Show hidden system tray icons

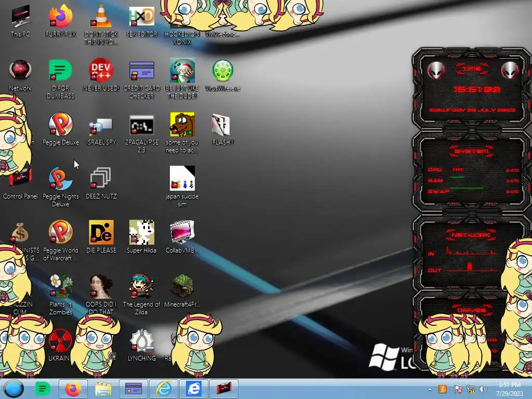click(430, 389)
